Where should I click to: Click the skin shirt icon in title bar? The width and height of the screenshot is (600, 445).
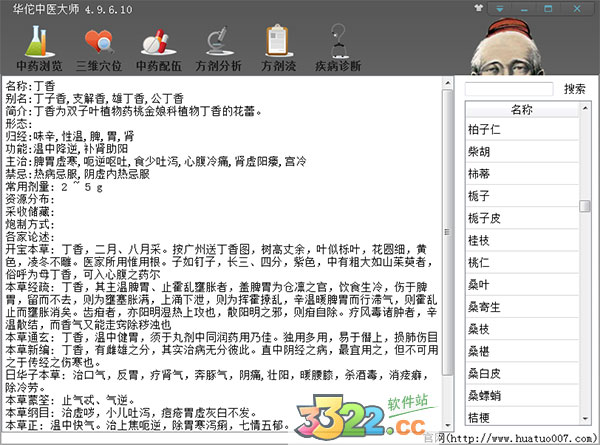click(478, 8)
